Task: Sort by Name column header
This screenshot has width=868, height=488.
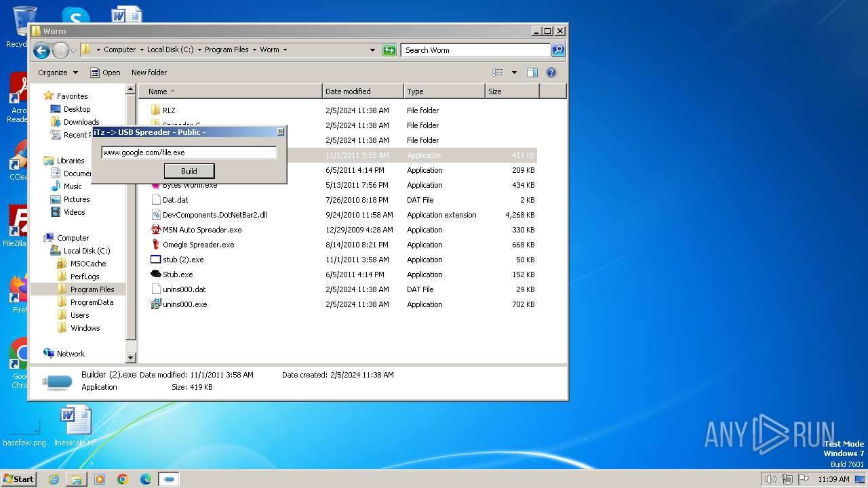Action: click(x=231, y=91)
